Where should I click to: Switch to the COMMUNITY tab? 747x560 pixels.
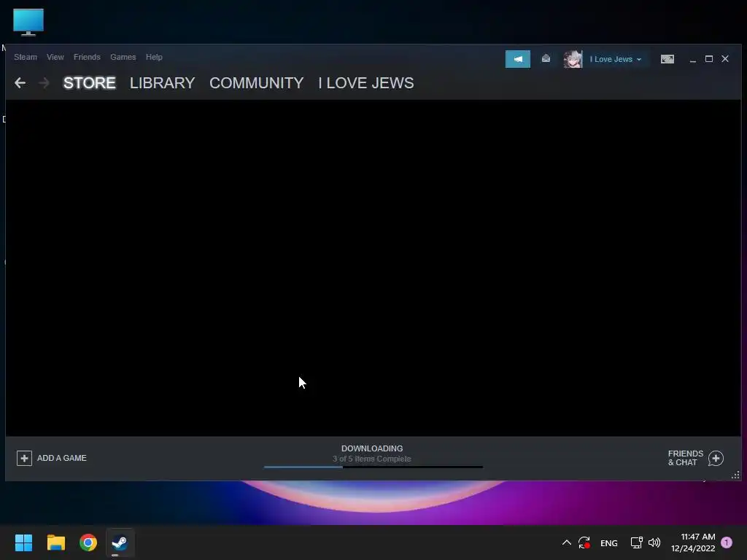(256, 83)
